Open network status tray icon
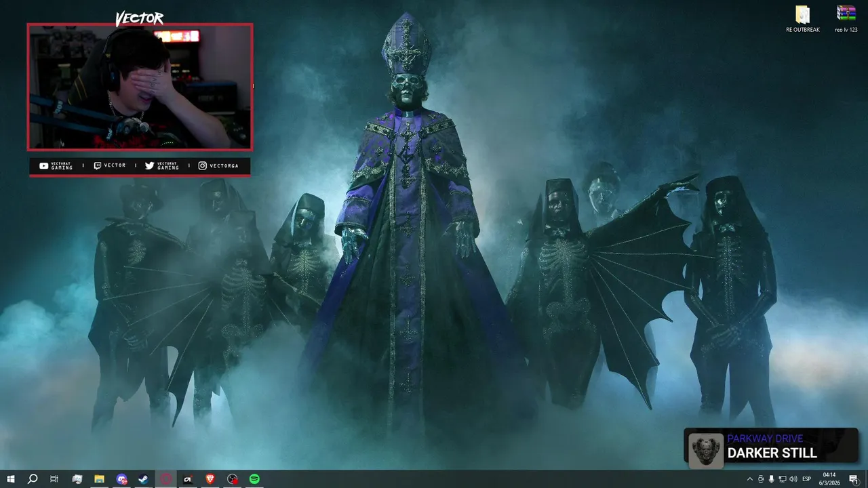868x488 pixels. click(x=783, y=479)
